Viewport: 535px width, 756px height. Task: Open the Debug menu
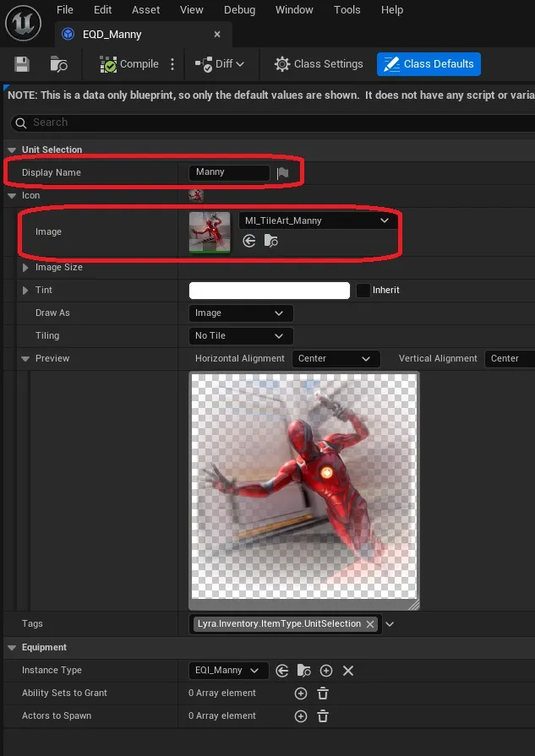[x=239, y=10]
